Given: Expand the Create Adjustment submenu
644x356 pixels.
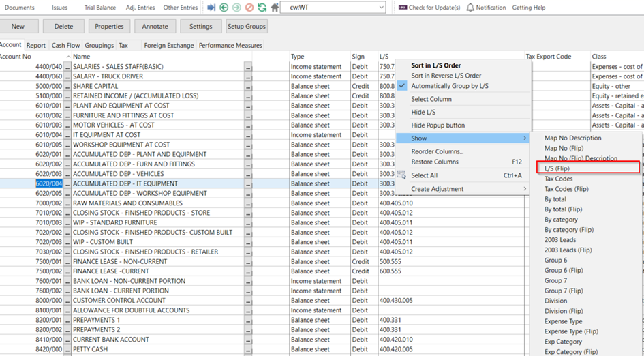Looking at the screenshot, I should [525, 189].
